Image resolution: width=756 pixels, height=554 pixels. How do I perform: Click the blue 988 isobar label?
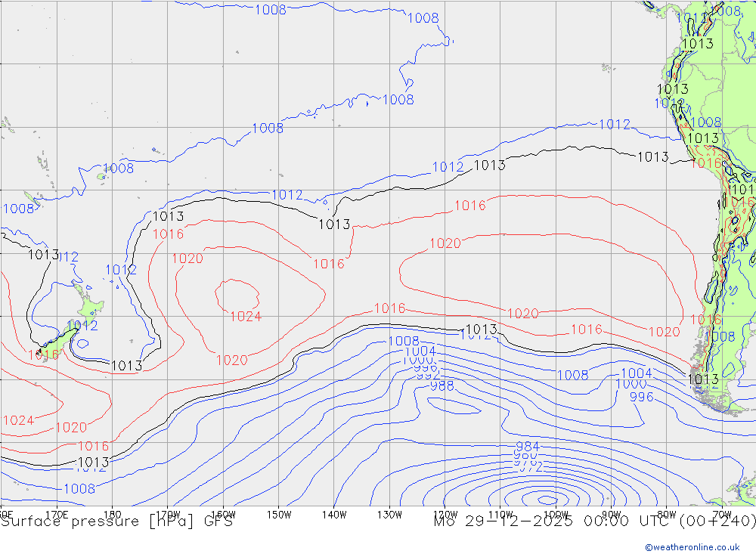[442, 385]
